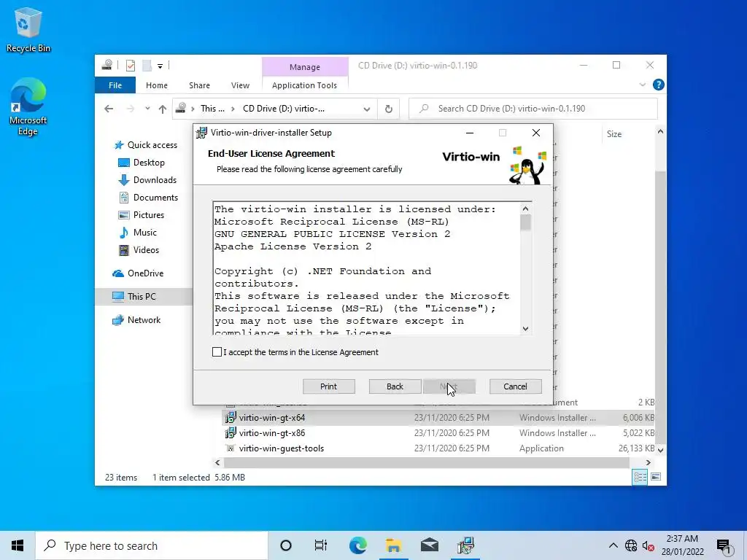The height and width of the screenshot is (560, 747).
Task: Open Documents in navigation pane
Action: (x=148, y=198)
